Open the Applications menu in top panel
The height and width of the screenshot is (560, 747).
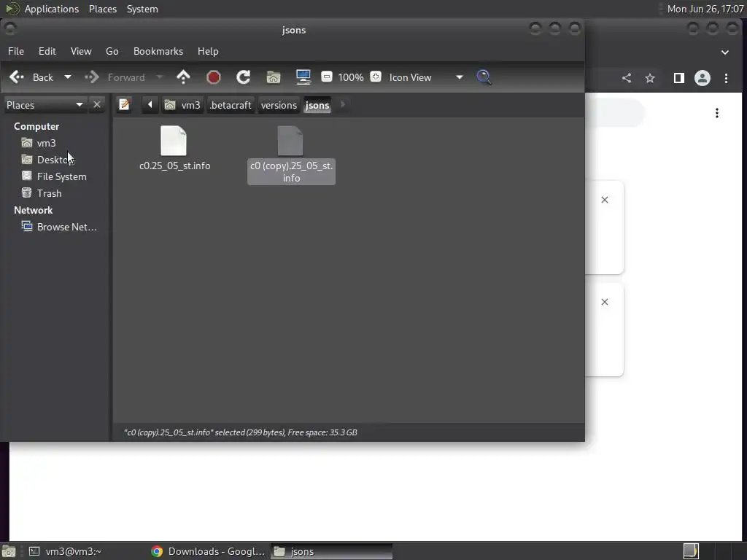tap(52, 9)
